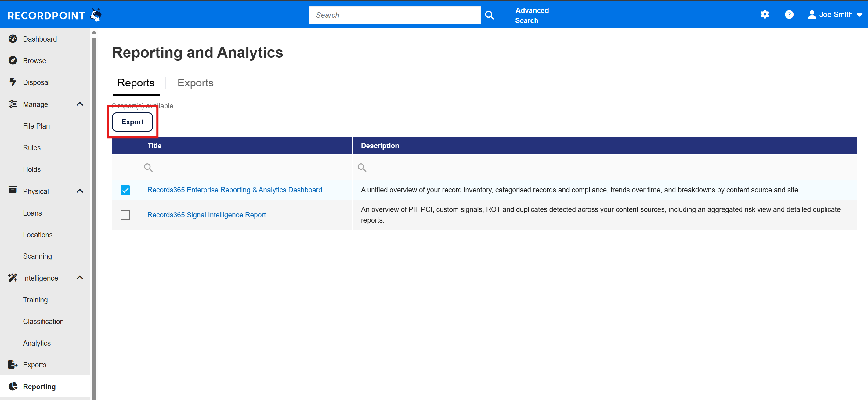Click the settings gear icon
The image size is (868, 400).
[x=765, y=14]
